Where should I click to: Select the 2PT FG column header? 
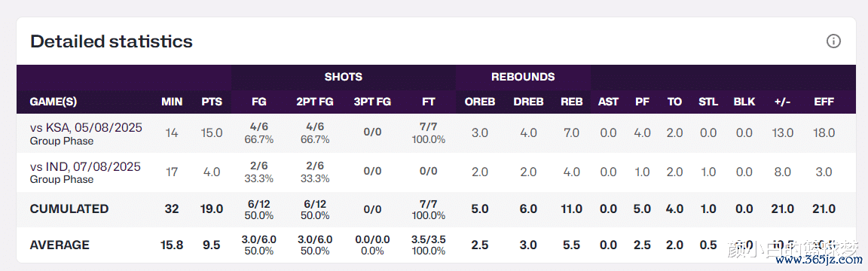(x=314, y=102)
